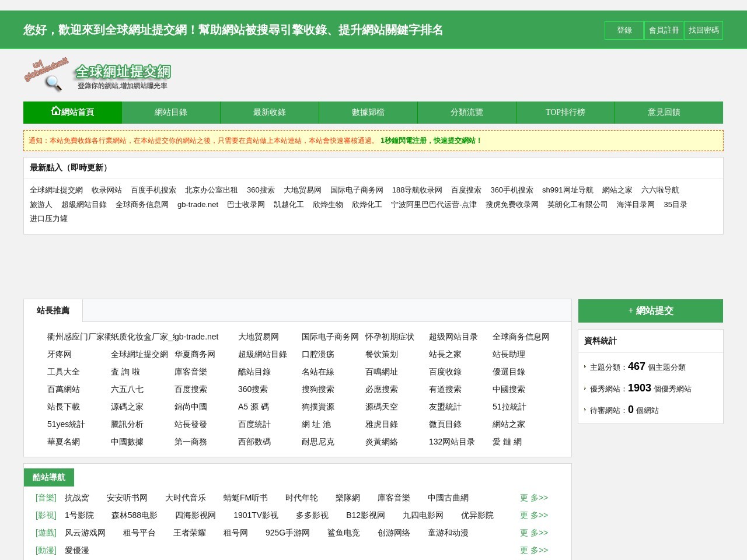747x560 pixels.
Task: Open the green + 網站提交 submission button
Action: (x=650, y=311)
